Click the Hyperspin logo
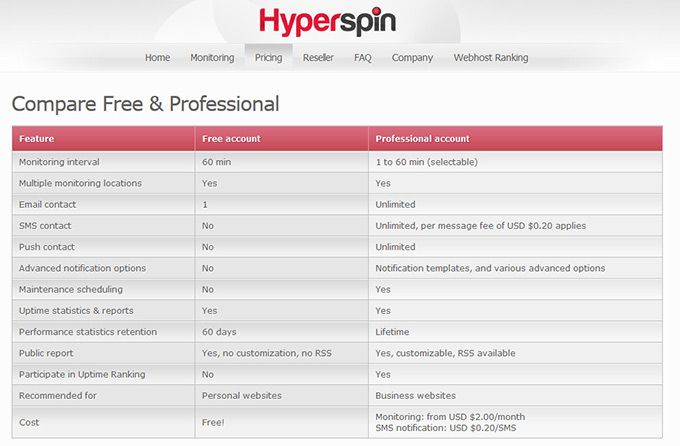 point(327,21)
